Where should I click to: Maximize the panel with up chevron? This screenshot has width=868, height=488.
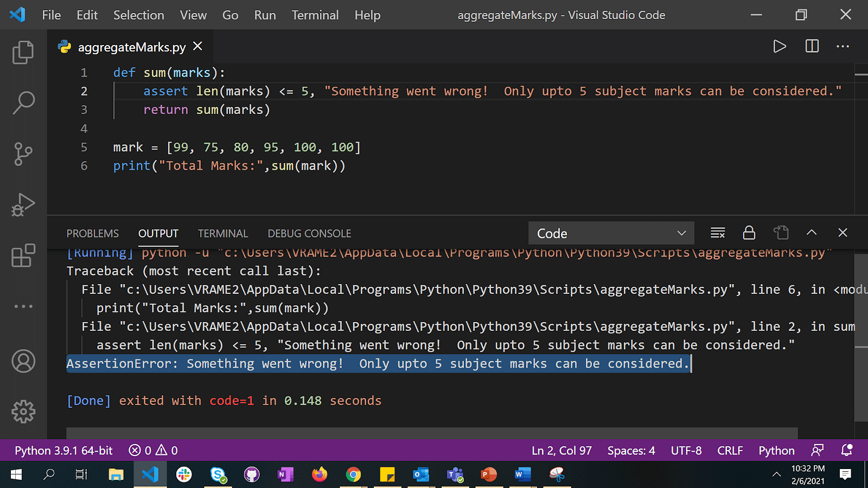coord(812,233)
